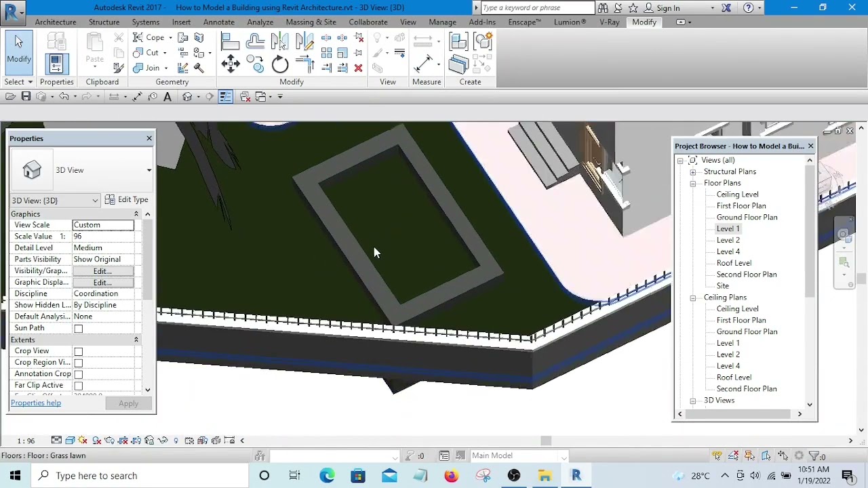Select the Offset tool
The image size is (868, 488).
[255, 42]
